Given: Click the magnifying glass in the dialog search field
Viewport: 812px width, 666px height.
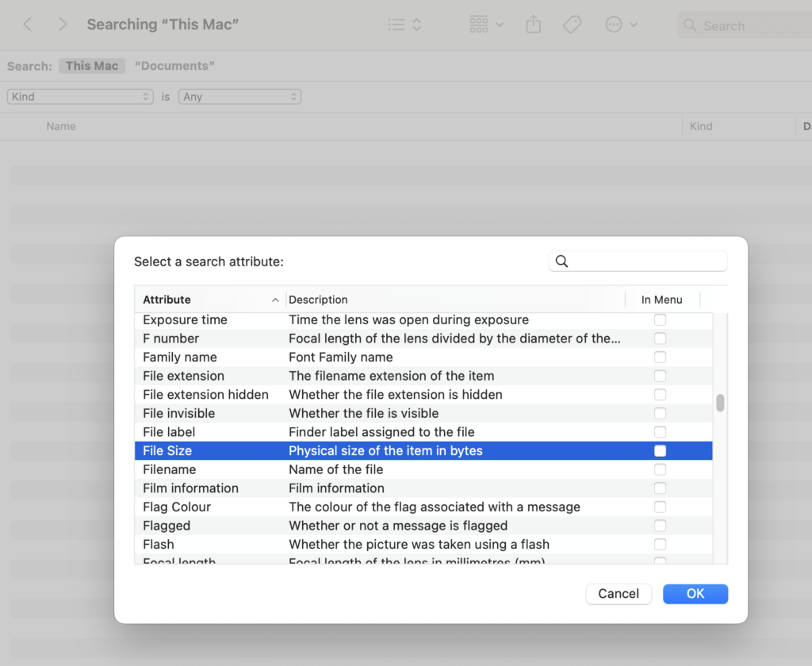Looking at the screenshot, I should (x=562, y=261).
